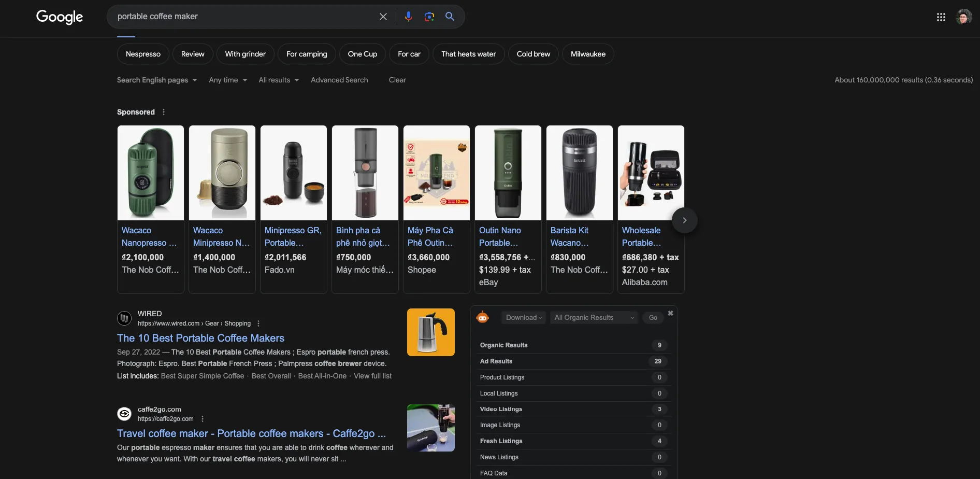Open the caffe2go result thumbnail image
Image resolution: width=980 pixels, height=479 pixels.
pyautogui.click(x=431, y=428)
